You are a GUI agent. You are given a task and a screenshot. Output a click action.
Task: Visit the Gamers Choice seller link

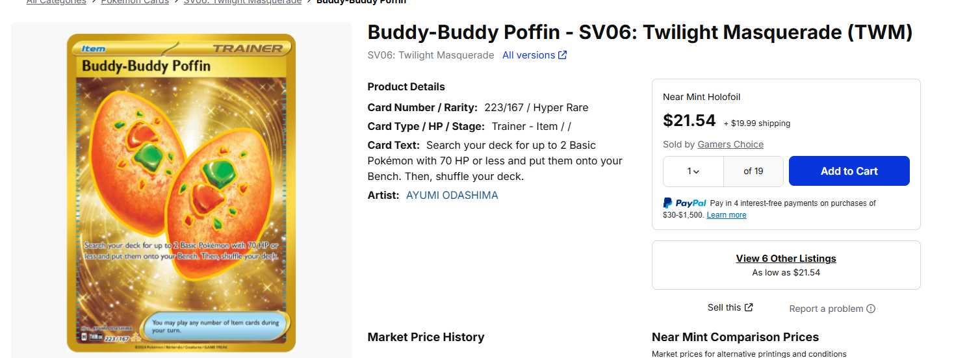730,145
